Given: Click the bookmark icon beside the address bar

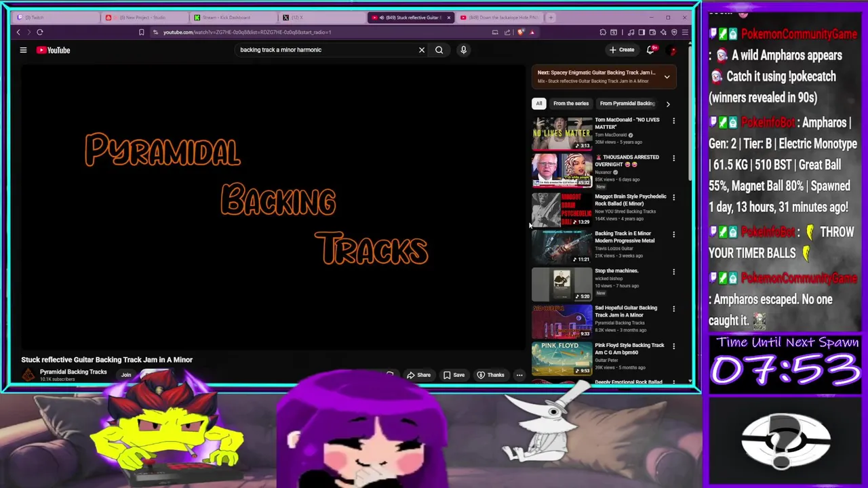Looking at the screenshot, I should click(x=142, y=32).
